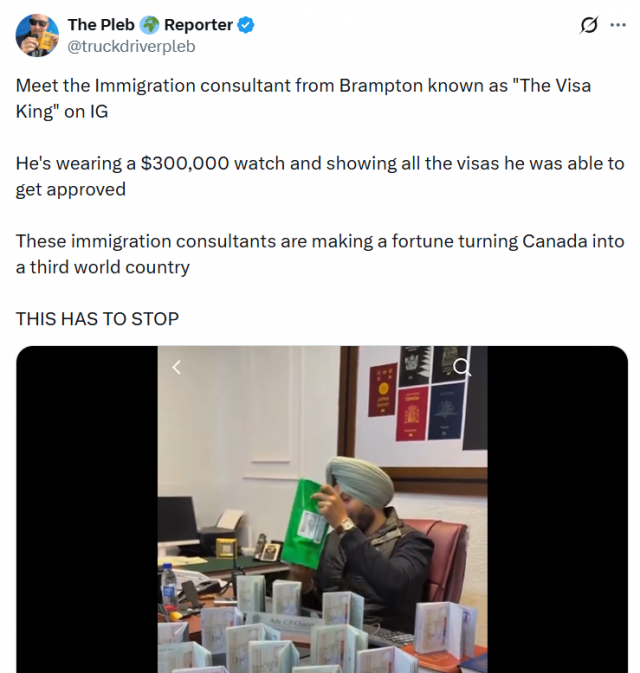The image size is (640, 673).
Task: Click the blue verified checkmark badge
Action: pos(246,25)
